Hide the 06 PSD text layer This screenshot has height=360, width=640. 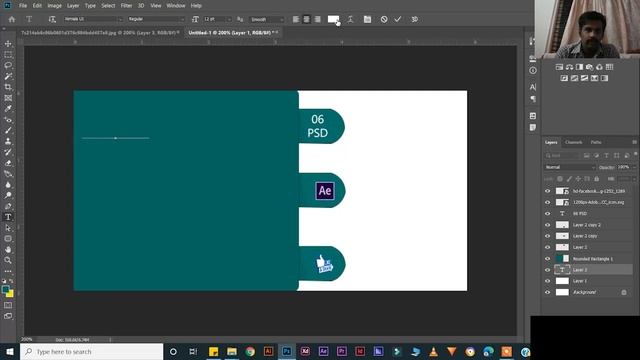(548, 213)
